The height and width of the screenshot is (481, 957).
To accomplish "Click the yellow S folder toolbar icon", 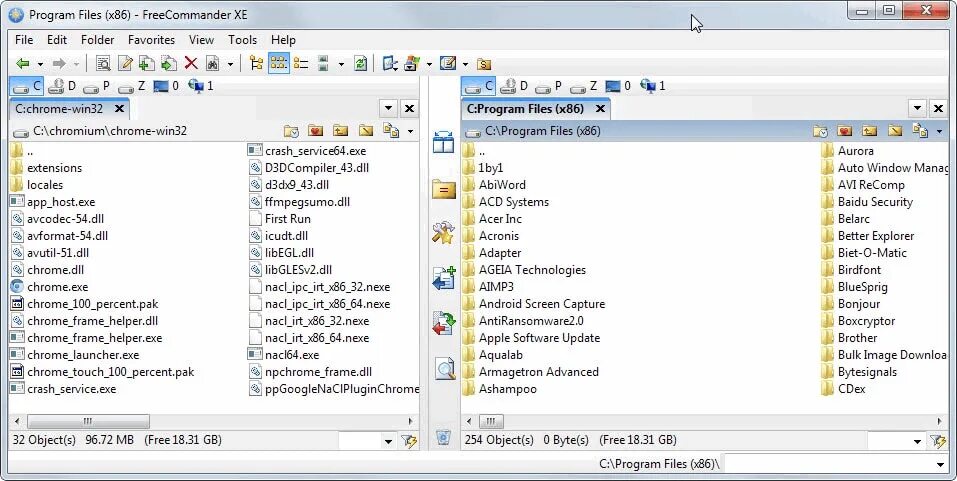I will 484,64.
